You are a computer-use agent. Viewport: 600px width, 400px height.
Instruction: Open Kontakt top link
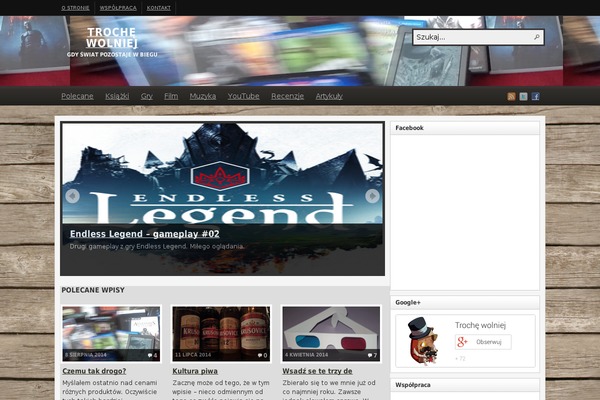point(159,8)
